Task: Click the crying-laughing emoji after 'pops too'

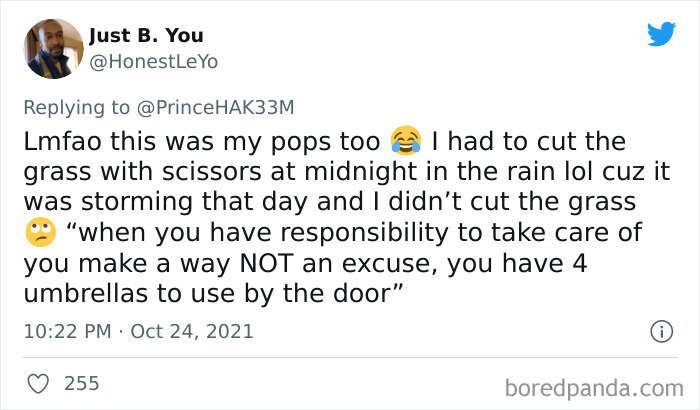Action: 406,138
